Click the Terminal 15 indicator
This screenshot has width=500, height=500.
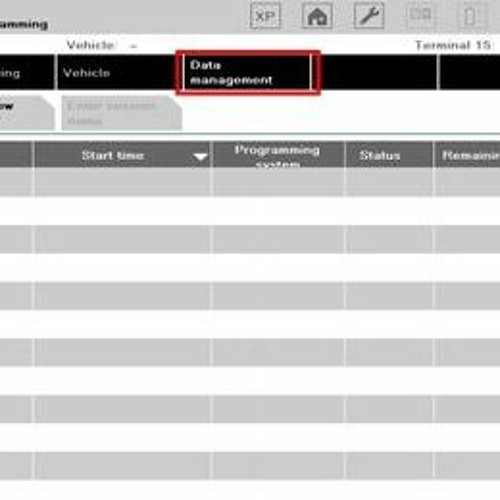point(452,45)
